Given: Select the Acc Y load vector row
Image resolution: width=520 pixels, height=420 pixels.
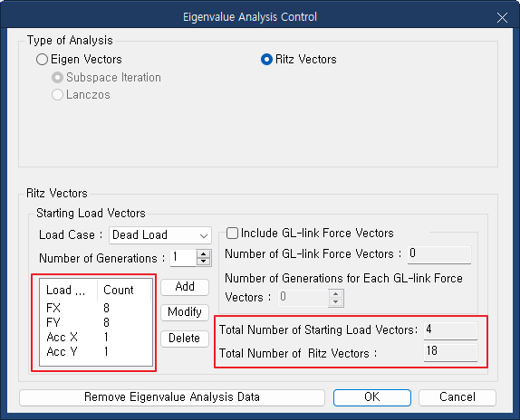Looking at the screenshot, I should [95, 352].
